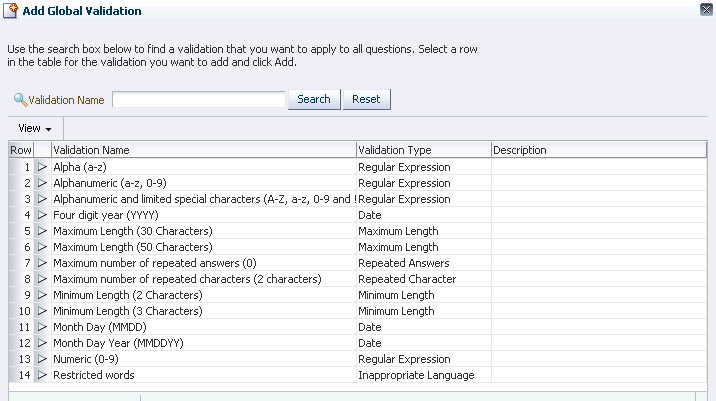Select Minimum Length (2 Characters) name
Viewport: 716px width, 401px height.
(128, 295)
